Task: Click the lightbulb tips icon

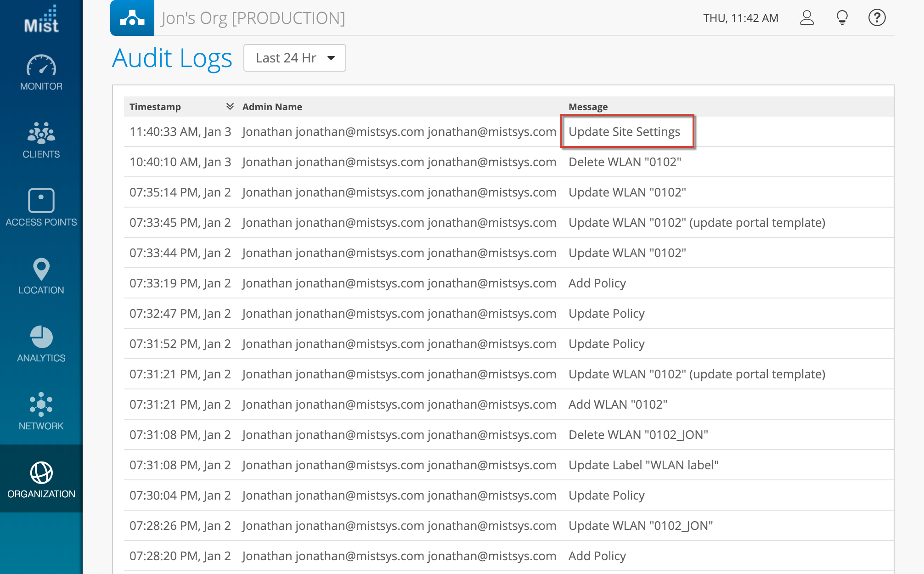Action: click(x=842, y=18)
